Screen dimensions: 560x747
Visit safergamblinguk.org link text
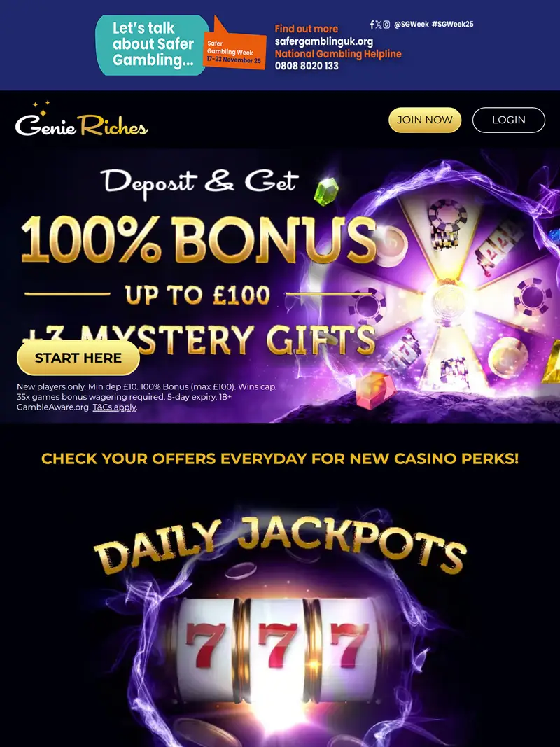click(x=324, y=41)
